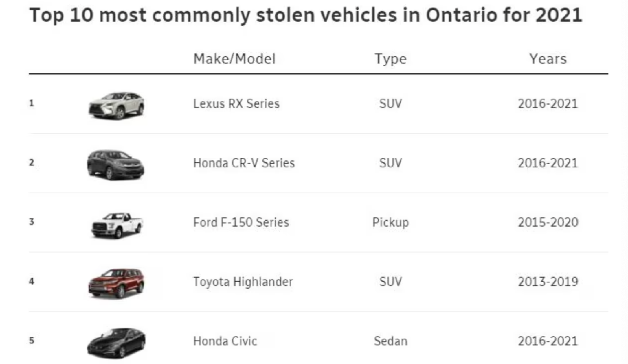Click the Honda Civic text

pyautogui.click(x=225, y=341)
